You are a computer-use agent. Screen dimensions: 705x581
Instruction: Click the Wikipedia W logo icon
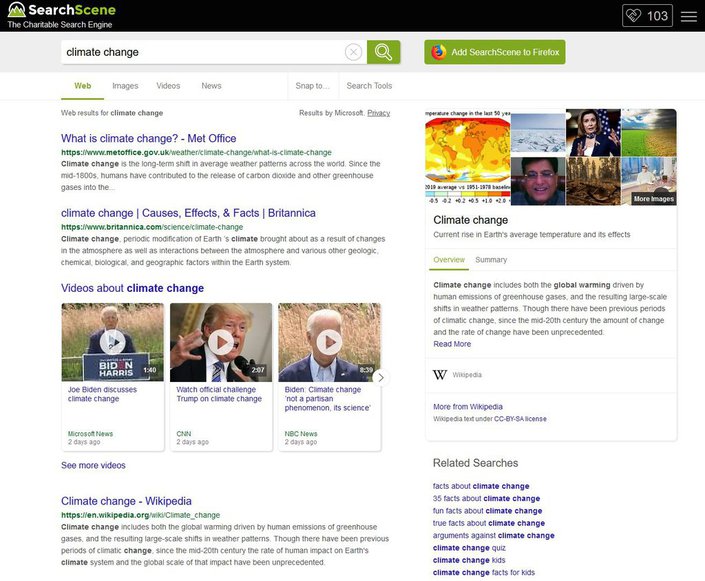click(x=440, y=375)
